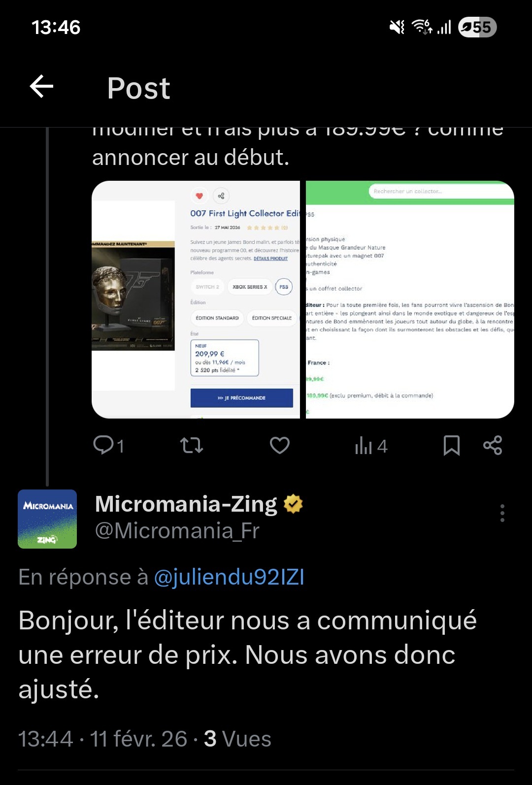Screen dimensions: 532x785
Task: Open the three-dot more options menu
Action: (502, 513)
